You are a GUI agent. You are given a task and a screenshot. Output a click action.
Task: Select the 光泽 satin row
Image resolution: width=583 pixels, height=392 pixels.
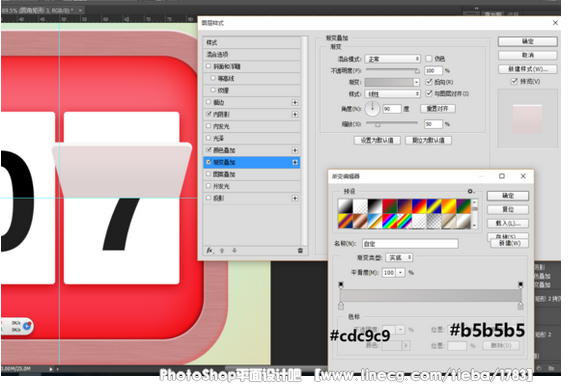point(252,138)
